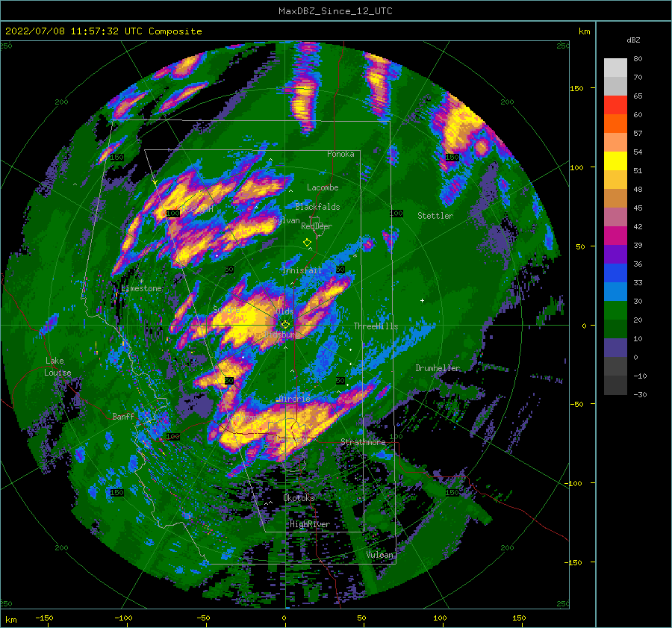Click the Lake Louise label
This screenshot has height=628, width=672.
(57, 367)
